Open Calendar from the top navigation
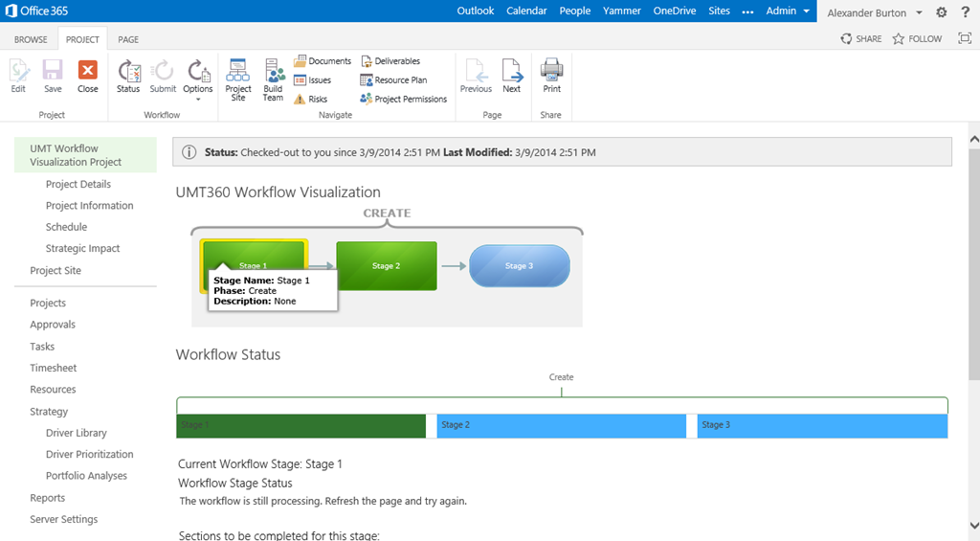This screenshot has height=541, width=980. coord(527,11)
